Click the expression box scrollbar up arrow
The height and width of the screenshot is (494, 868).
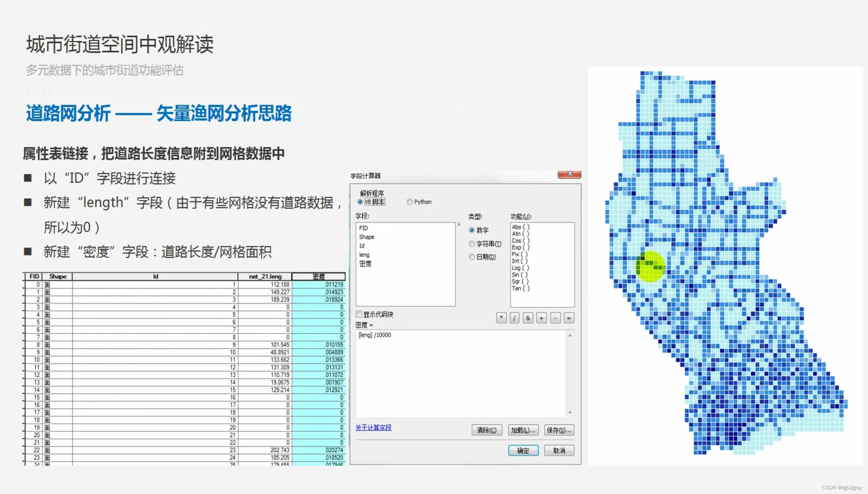point(570,335)
